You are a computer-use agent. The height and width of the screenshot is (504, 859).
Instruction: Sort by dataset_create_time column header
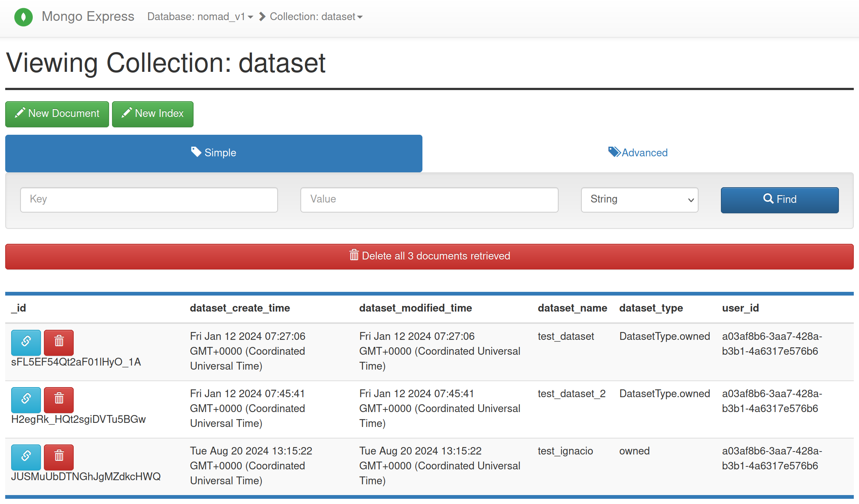[x=240, y=308]
